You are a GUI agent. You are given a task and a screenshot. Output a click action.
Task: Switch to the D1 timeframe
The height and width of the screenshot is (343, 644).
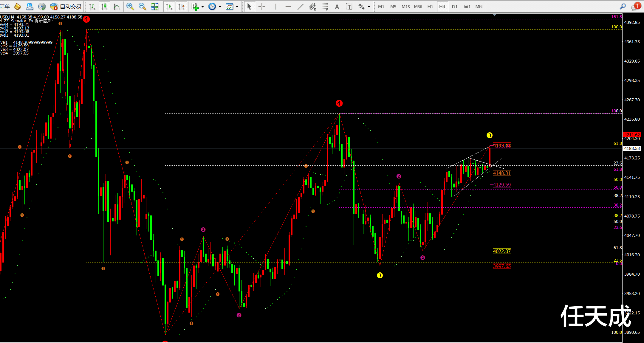[454, 7]
